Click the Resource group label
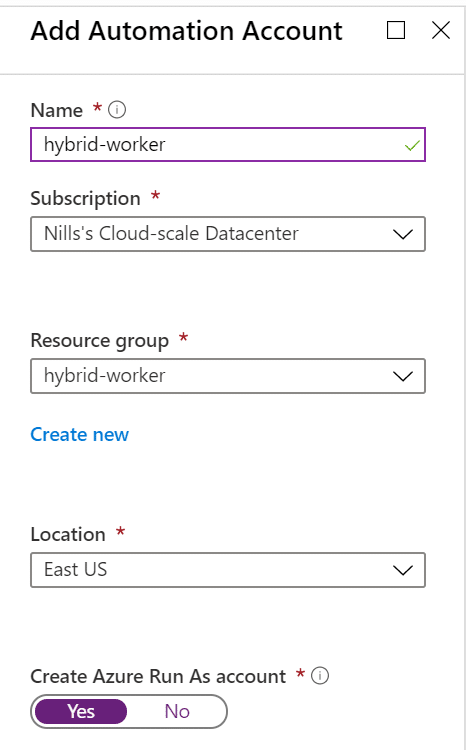The height and width of the screenshot is (750, 466). (x=100, y=341)
